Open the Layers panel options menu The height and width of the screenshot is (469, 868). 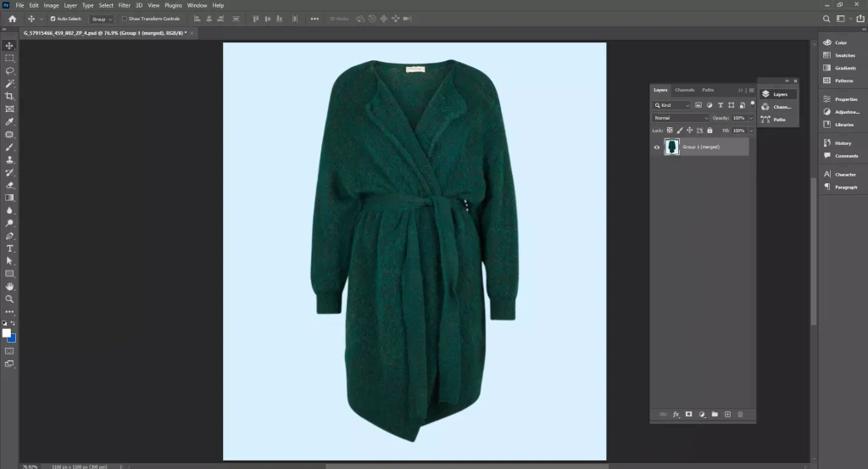(x=751, y=90)
